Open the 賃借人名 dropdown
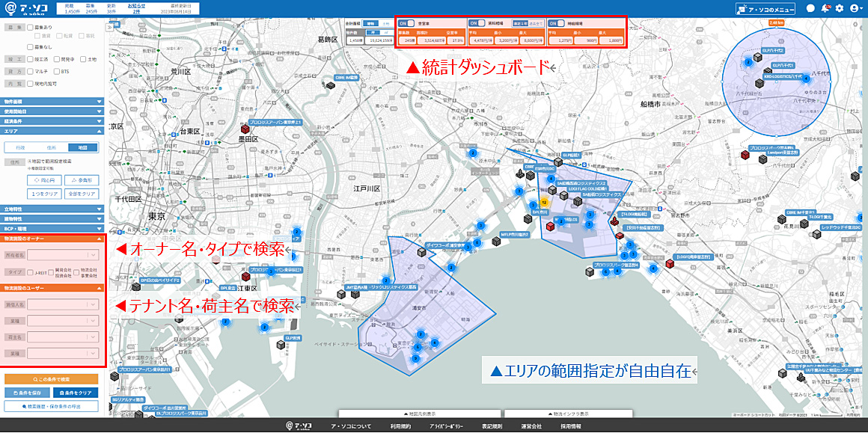This screenshot has width=868, height=433. click(x=63, y=304)
